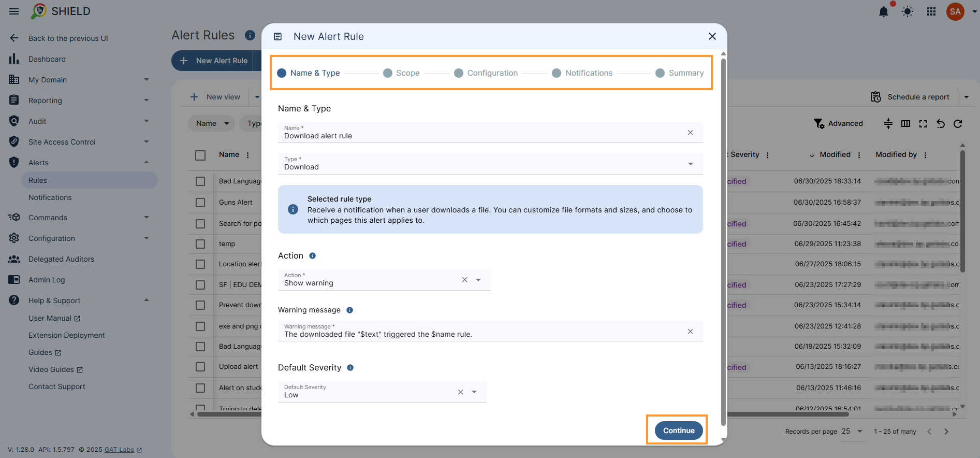Open the Name column options menu
Viewport: 980px width, 458px height.
[247, 155]
